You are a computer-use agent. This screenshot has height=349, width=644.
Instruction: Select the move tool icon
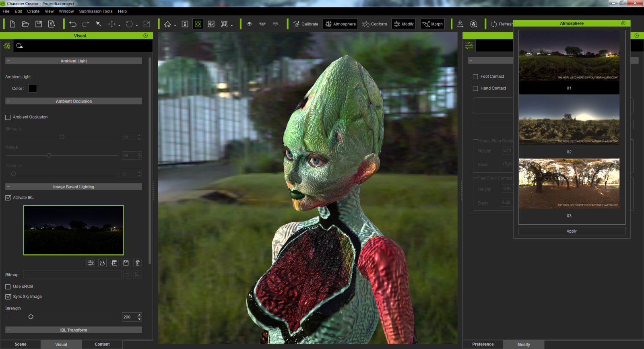point(111,24)
